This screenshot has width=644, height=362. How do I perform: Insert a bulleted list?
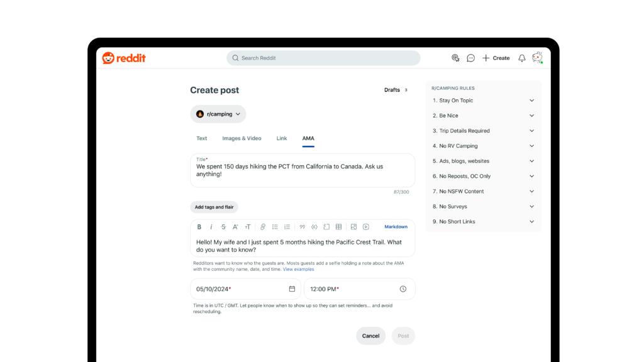pos(275,227)
